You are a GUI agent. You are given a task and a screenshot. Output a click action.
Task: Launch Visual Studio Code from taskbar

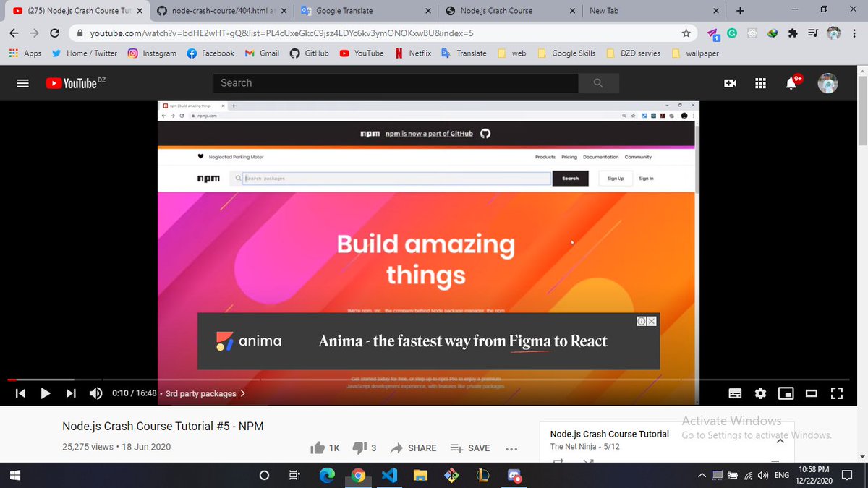pyautogui.click(x=389, y=475)
